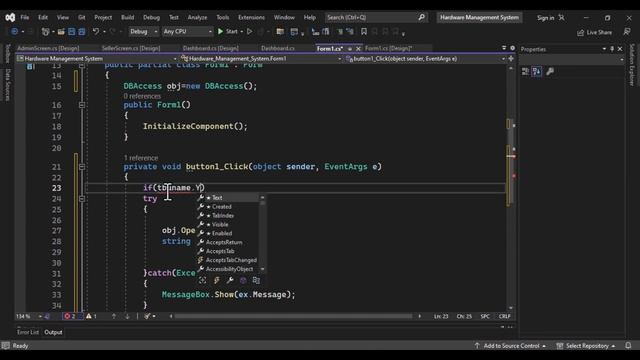Viewport: 640px width, 360px height.
Task: Close the Properties panel
Action: click(x=620, y=49)
